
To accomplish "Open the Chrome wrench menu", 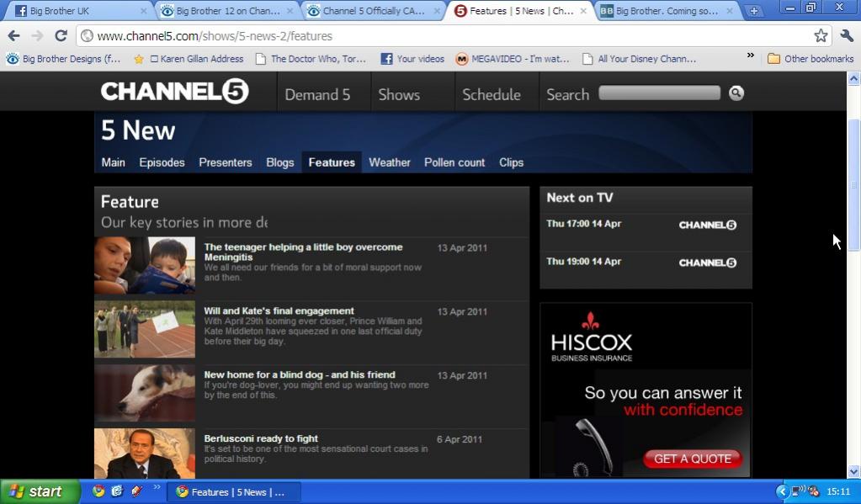I will point(847,36).
